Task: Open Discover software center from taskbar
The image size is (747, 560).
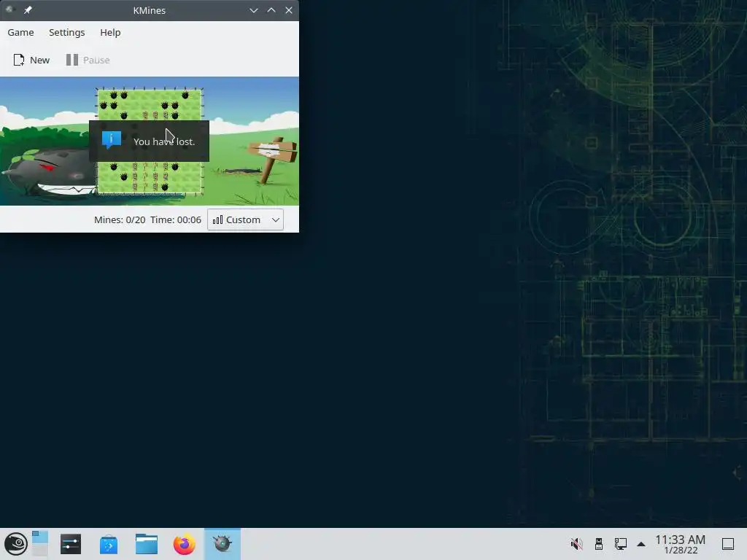Action: click(x=109, y=544)
